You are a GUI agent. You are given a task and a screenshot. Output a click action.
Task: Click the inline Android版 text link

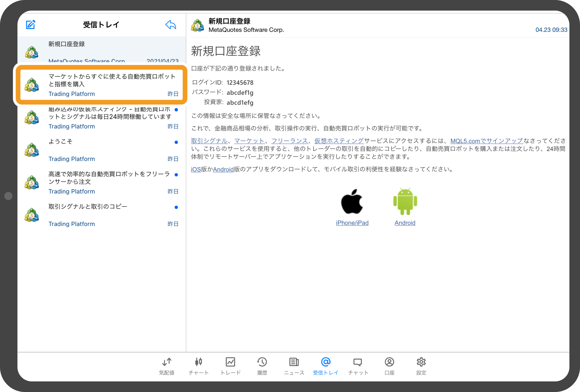click(x=223, y=169)
